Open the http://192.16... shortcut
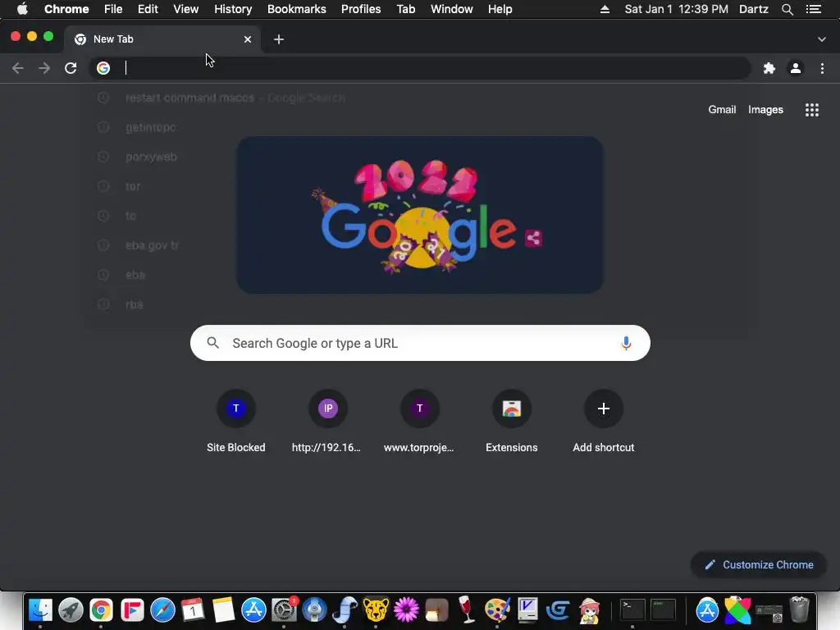The height and width of the screenshot is (630, 840). pos(328,422)
